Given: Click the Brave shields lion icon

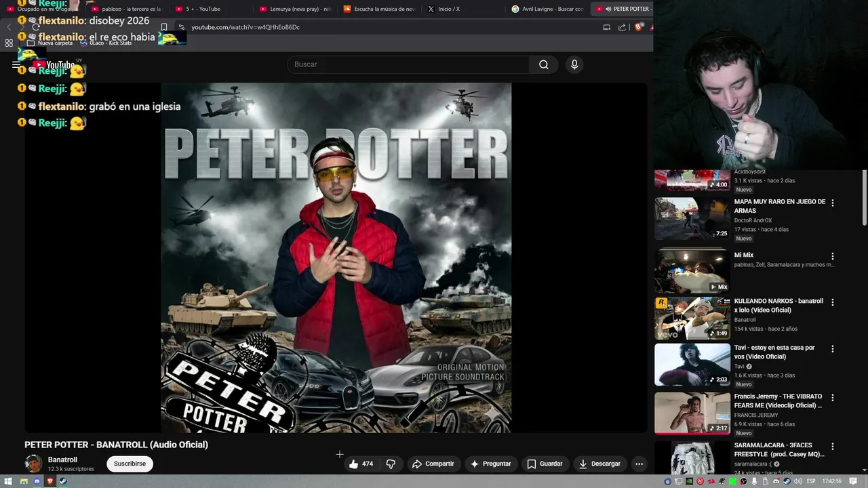Looking at the screenshot, I should pyautogui.click(x=638, y=27).
